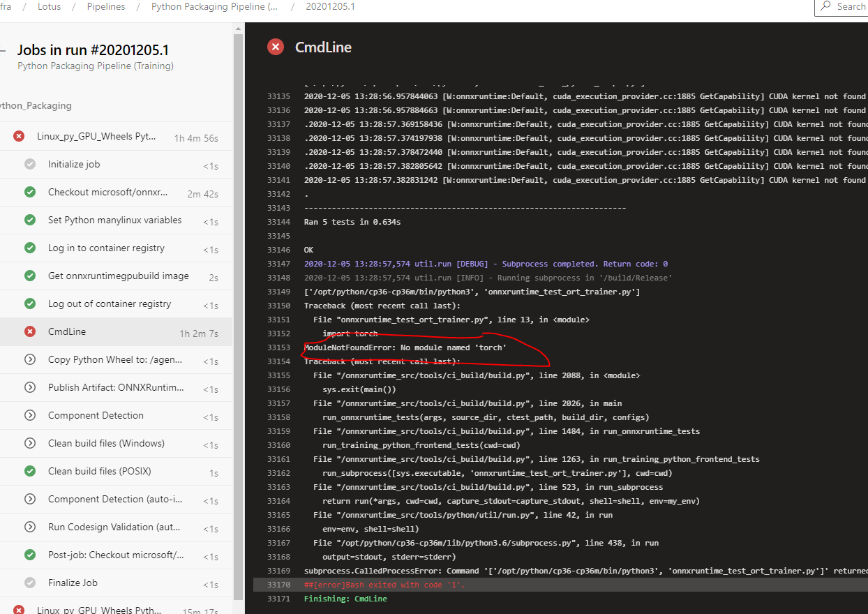Open the Pipelines breadcrumb entry
868x614 pixels.
tap(106, 6)
